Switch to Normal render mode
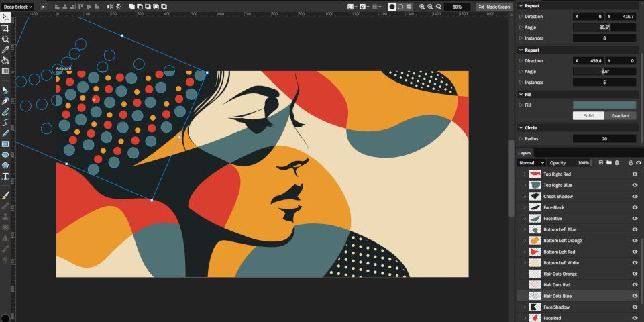 coord(392,7)
